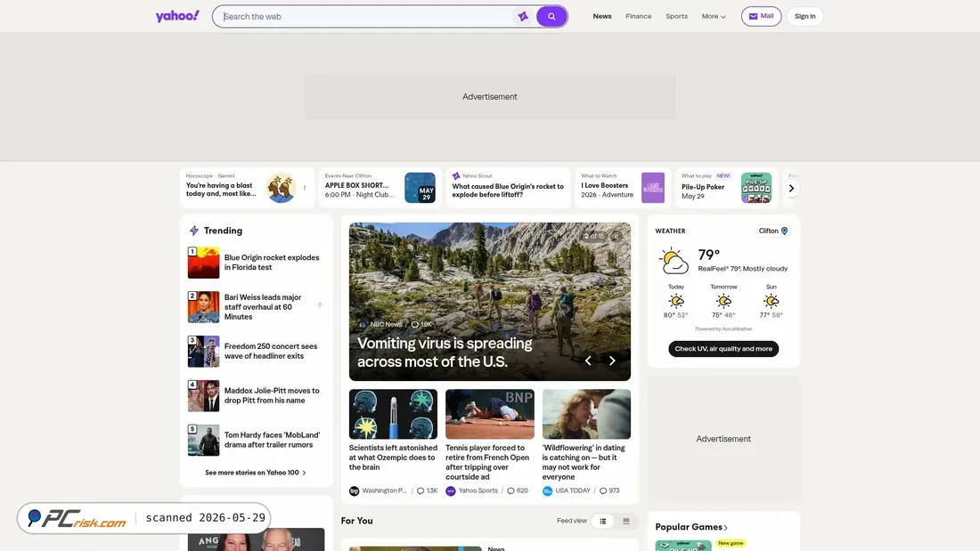Click the comments icon on Wildflowering story
The image size is (980, 551).
click(x=602, y=491)
